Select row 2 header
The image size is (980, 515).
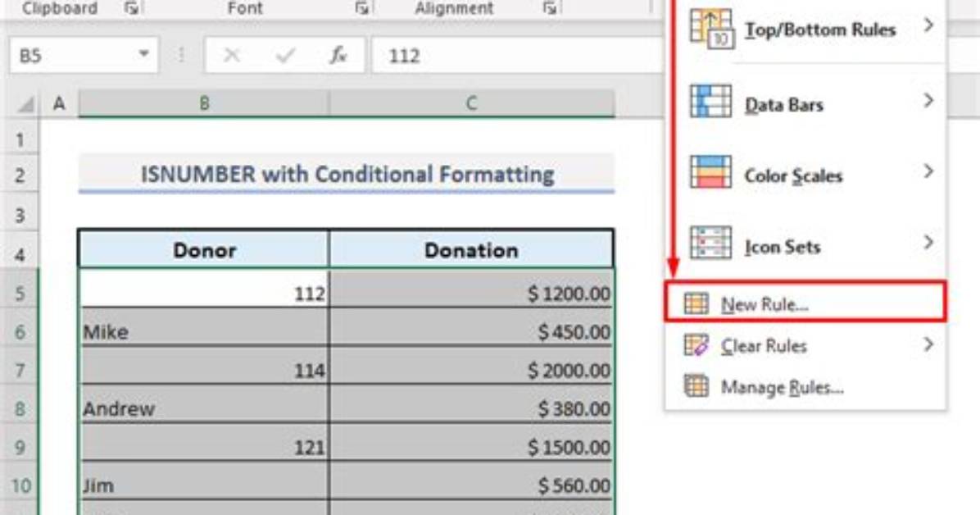[x=20, y=175]
